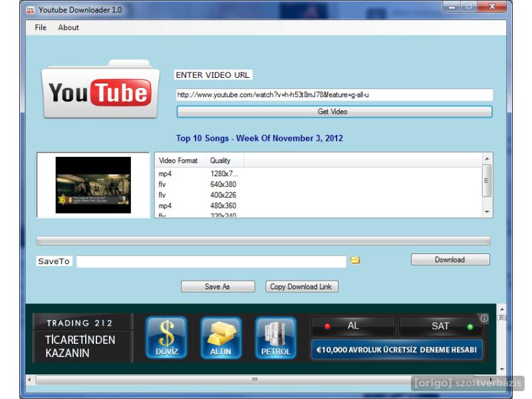
Task: Click the Save As button
Action: [x=217, y=287]
